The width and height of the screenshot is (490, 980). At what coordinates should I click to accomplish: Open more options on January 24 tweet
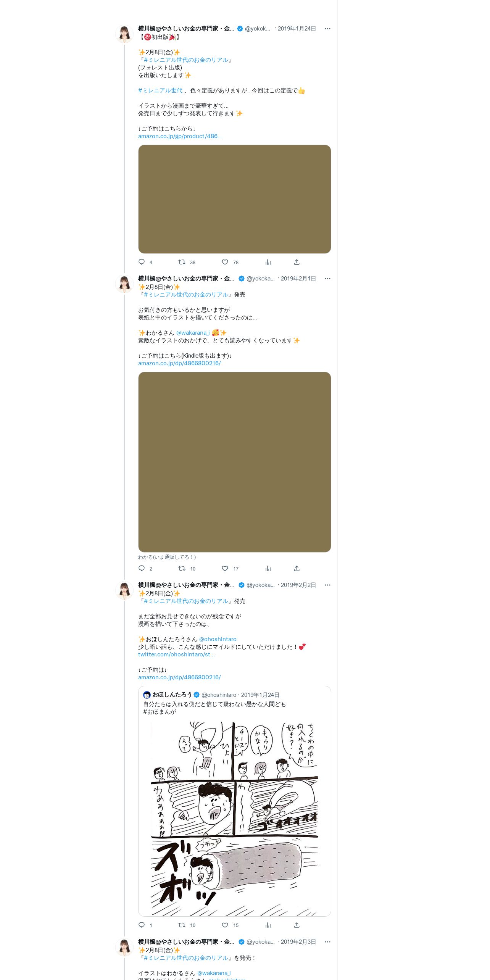[327, 29]
